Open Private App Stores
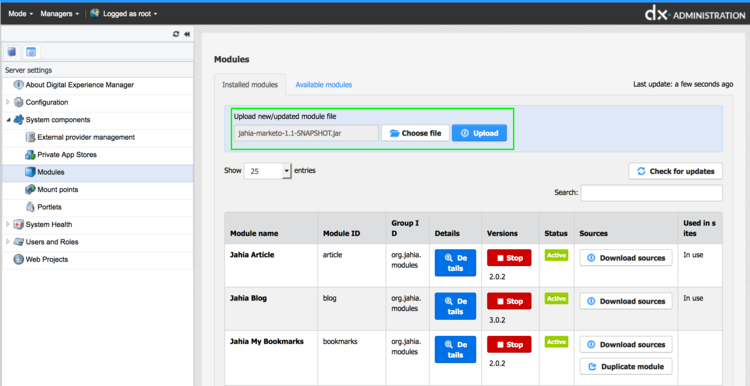The height and width of the screenshot is (386, 750). point(67,154)
